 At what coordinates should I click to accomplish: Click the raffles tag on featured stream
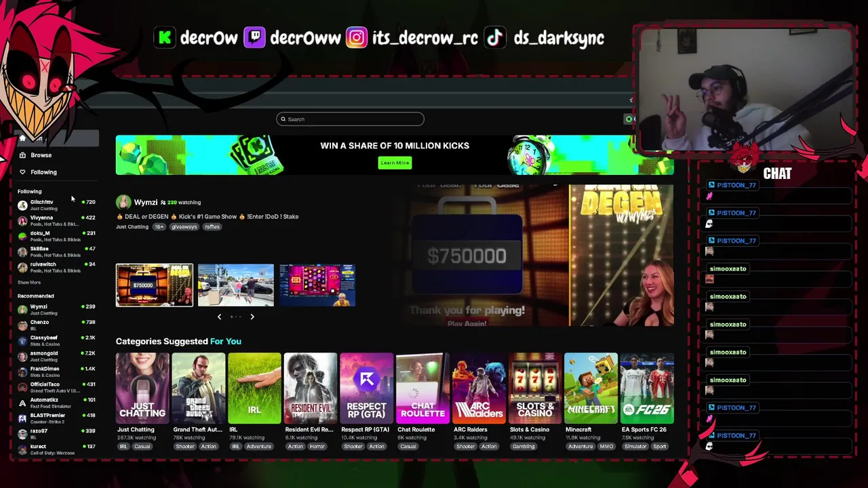pos(212,227)
